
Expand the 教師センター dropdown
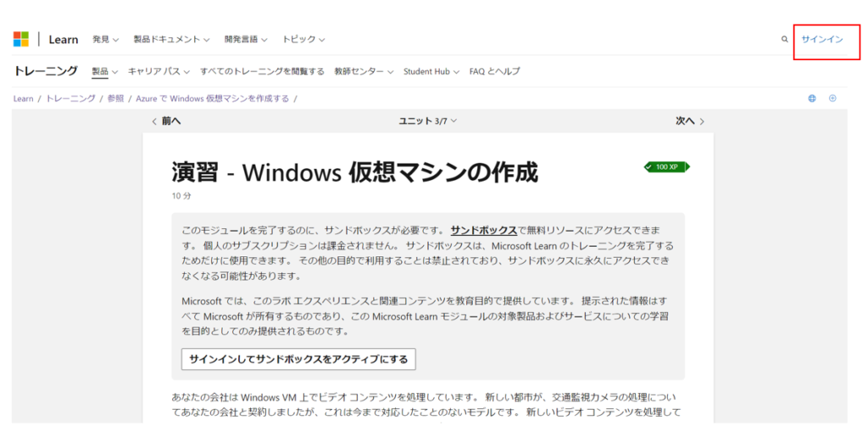click(364, 71)
